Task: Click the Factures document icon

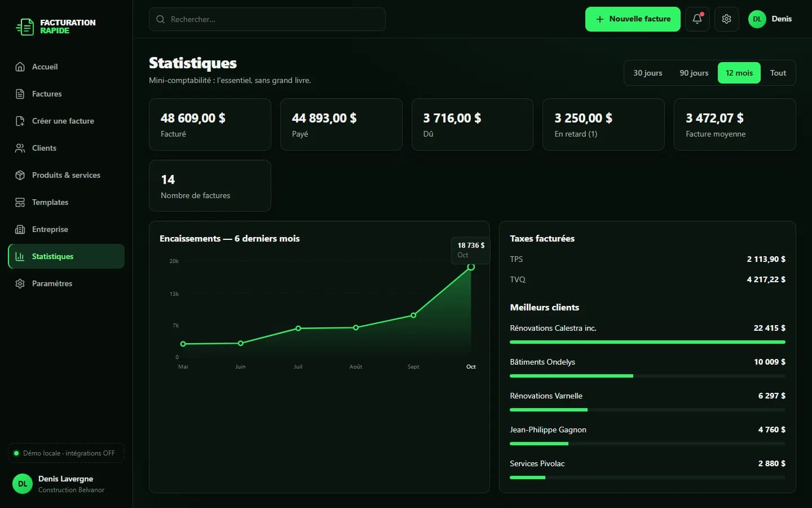Action: click(x=20, y=94)
